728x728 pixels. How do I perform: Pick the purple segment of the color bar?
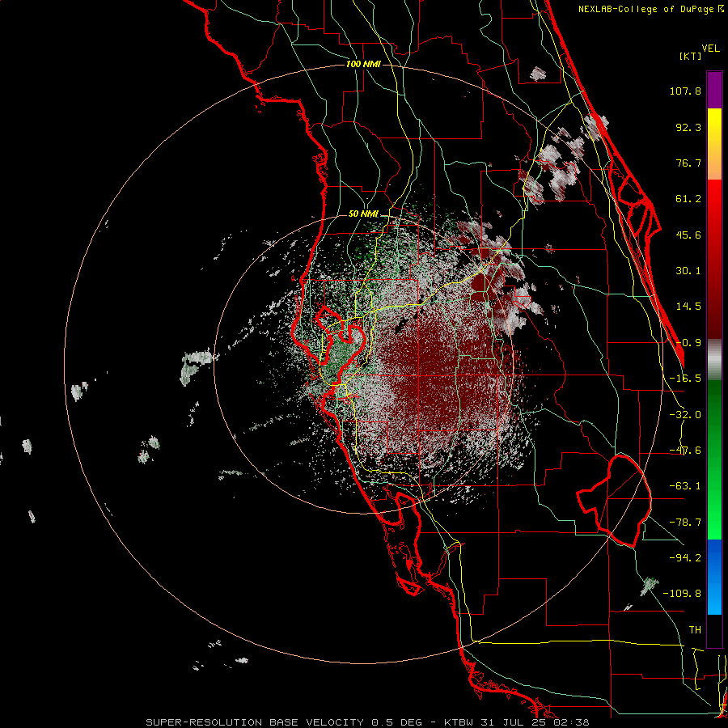pyautogui.click(x=714, y=90)
